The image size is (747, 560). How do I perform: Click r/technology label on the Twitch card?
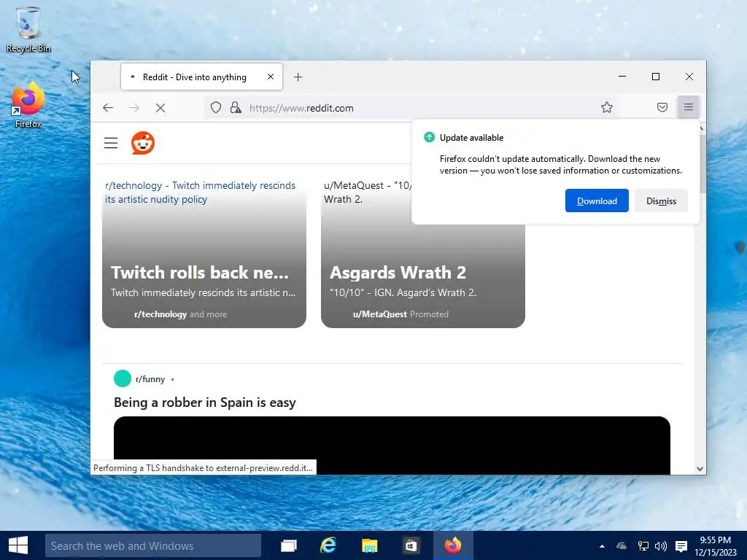pos(160,314)
